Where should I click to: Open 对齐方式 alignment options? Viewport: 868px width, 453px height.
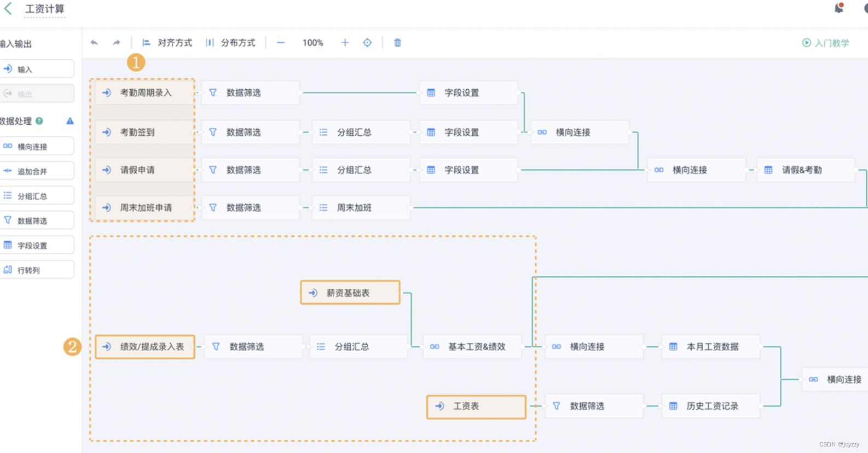[167, 43]
